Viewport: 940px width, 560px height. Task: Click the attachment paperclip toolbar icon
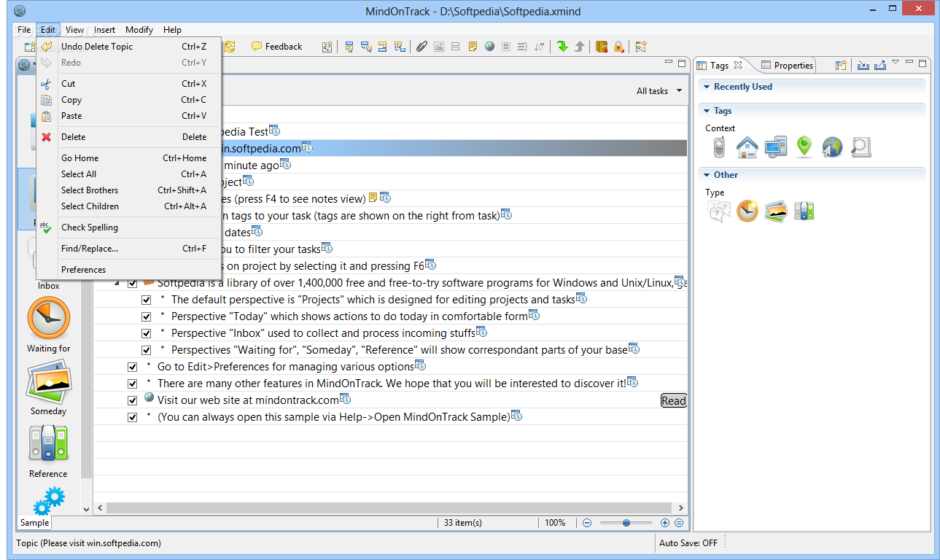pyautogui.click(x=422, y=47)
